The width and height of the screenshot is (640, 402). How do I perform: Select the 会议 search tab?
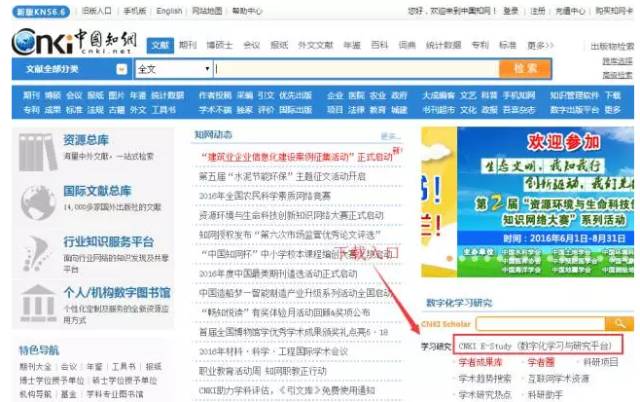click(x=251, y=45)
